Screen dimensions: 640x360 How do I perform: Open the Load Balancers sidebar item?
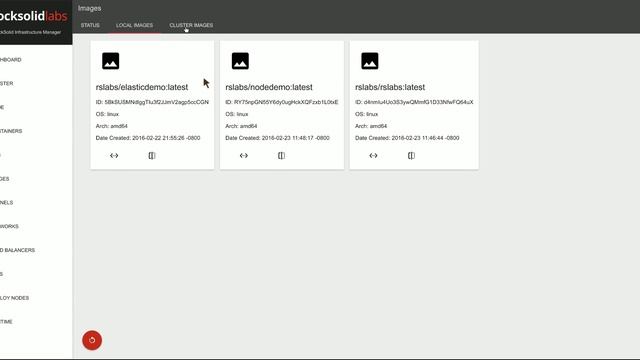18,250
